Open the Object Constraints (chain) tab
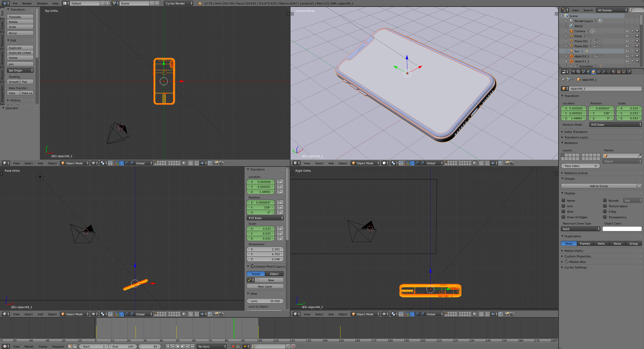The image size is (644, 349). point(599,72)
